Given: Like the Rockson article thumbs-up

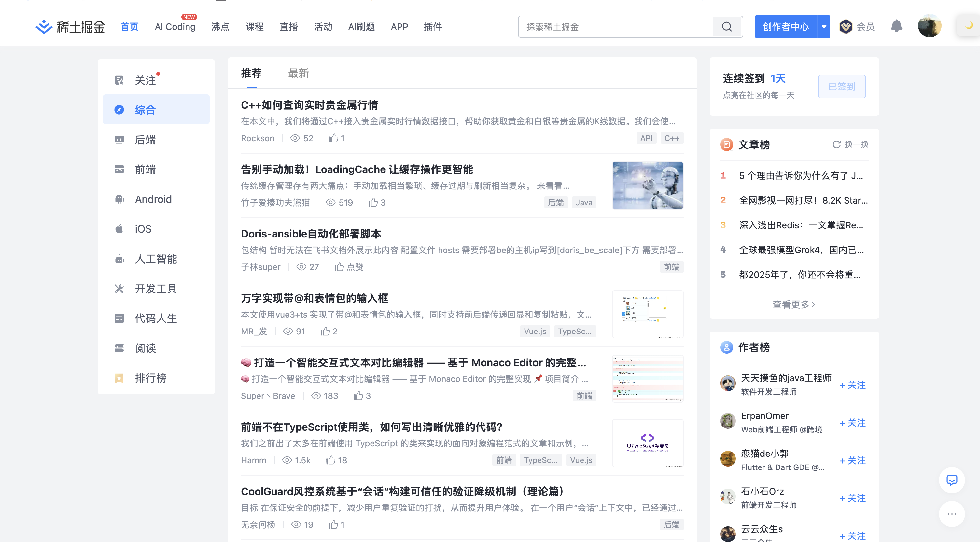Looking at the screenshot, I should click(337, 138).
